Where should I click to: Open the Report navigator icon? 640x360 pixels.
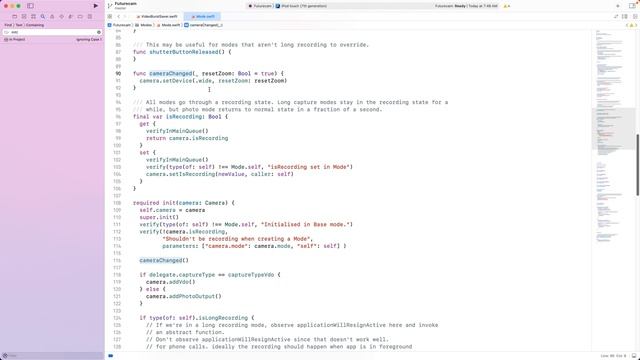point(90,17)
